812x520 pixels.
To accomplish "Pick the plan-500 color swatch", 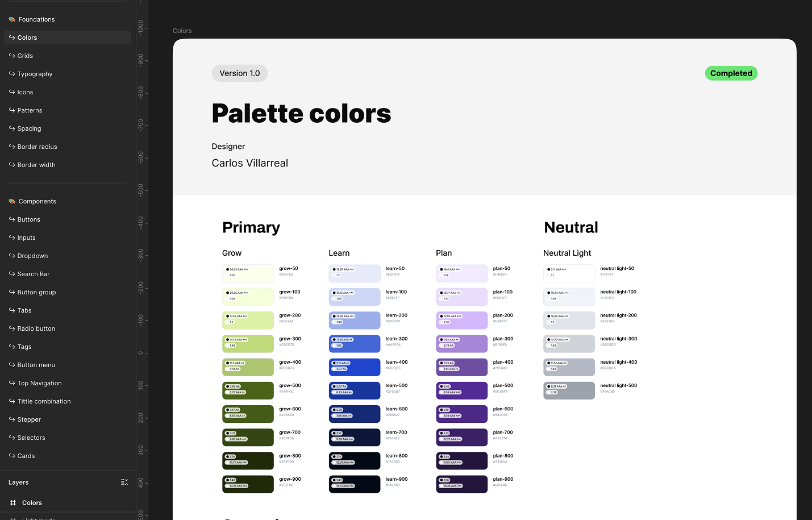I will tap(462, 390).
